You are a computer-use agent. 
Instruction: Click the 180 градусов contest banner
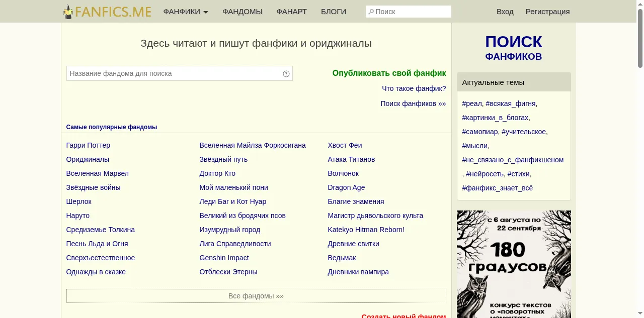point(514,264)
